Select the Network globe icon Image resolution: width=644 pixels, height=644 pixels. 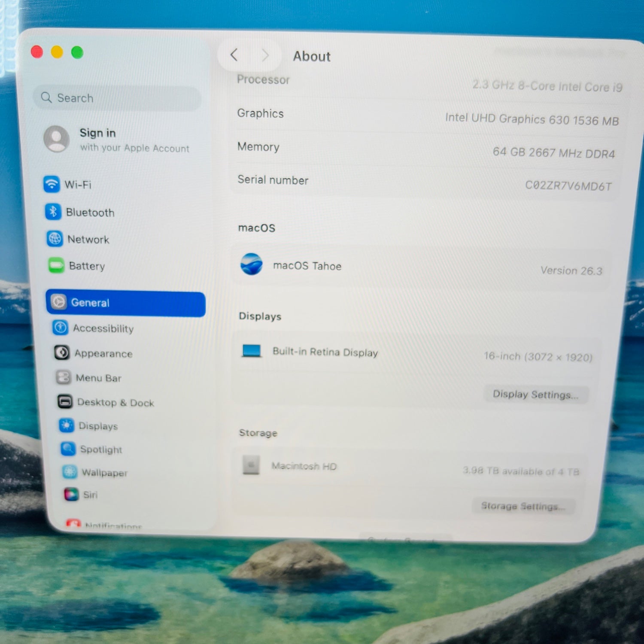[x=55, y=239]
